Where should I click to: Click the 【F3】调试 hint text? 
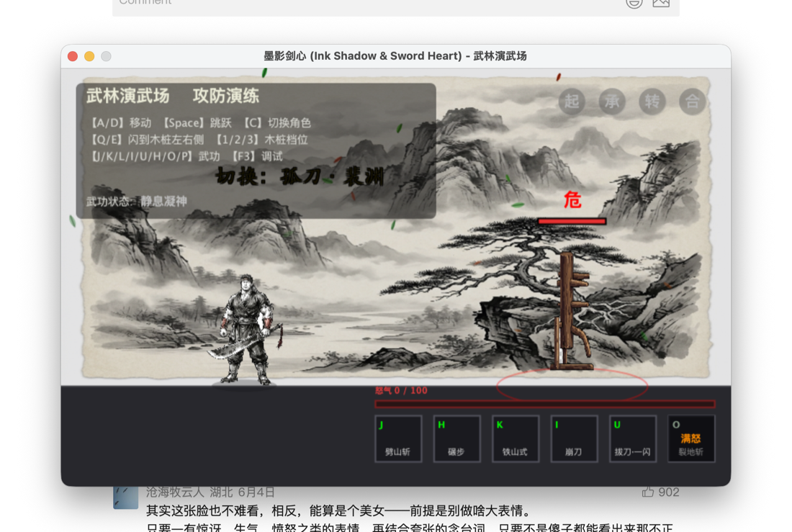click(x=256, y=156)
